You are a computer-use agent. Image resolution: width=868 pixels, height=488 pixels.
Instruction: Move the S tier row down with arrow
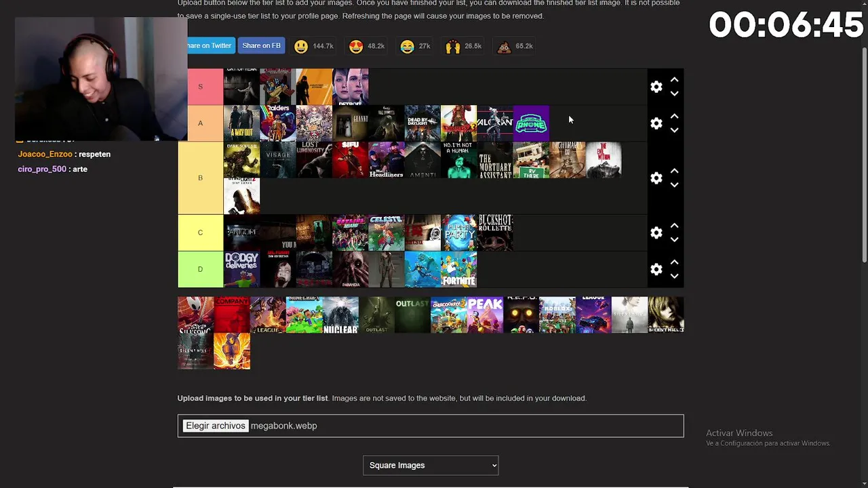tap(674, 94)
